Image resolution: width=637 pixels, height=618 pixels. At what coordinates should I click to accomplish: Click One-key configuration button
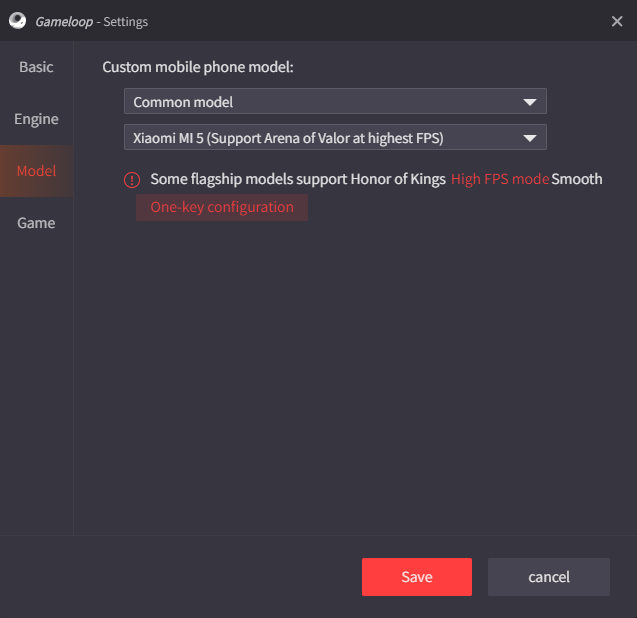coord(222,207)
